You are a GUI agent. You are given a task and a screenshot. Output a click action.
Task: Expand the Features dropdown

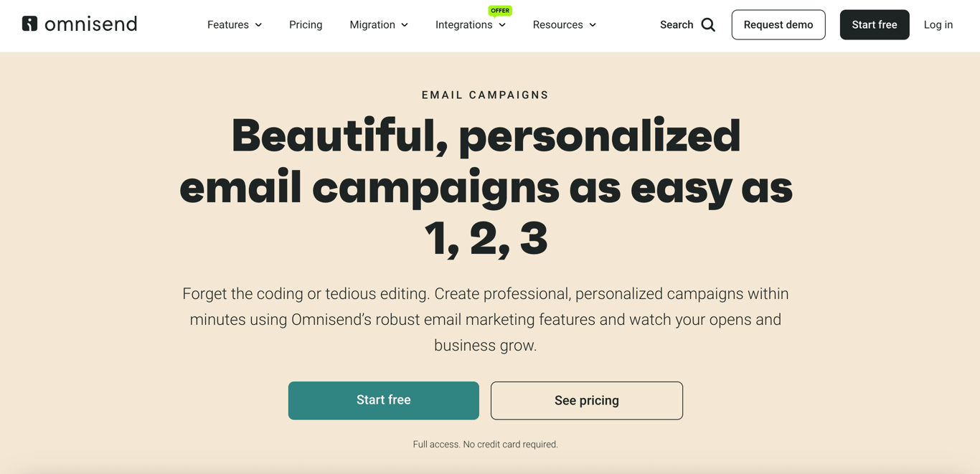(x=235, y=24)
